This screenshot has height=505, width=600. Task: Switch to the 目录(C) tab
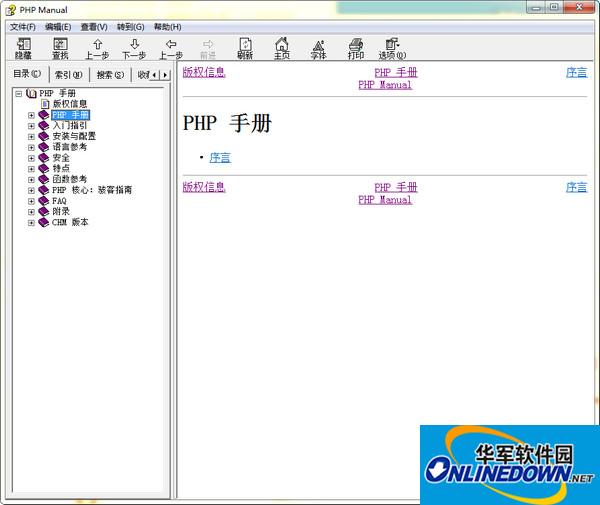(x=27, y=73)
